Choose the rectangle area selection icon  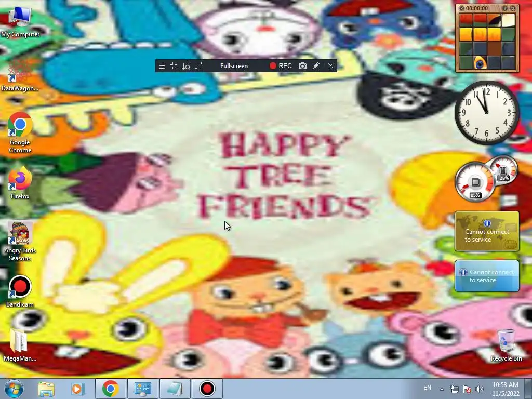(x=199, y=66)
